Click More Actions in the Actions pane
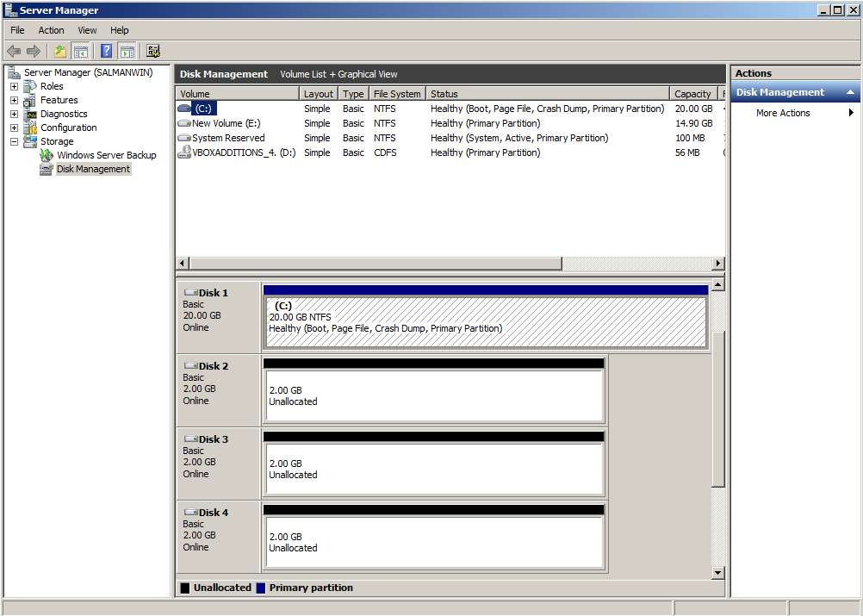Screen dimensions: 863x616 pyautogui.click(x=783, y=113)
